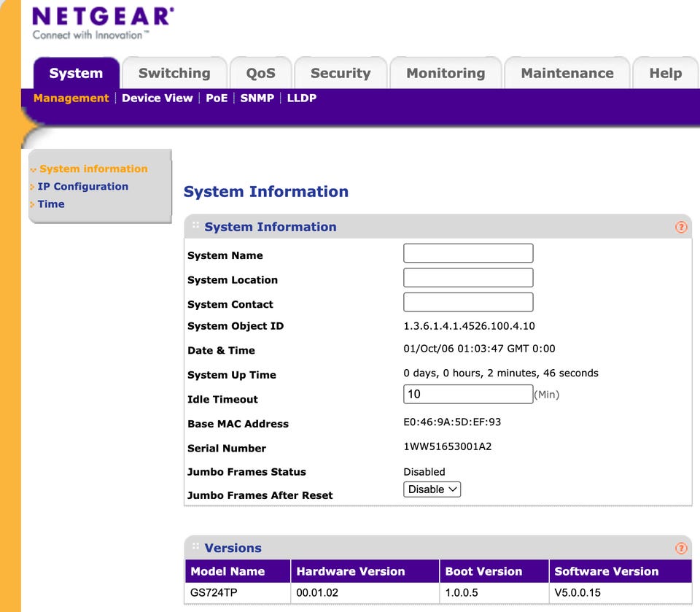Go to the Security tab

341,73
